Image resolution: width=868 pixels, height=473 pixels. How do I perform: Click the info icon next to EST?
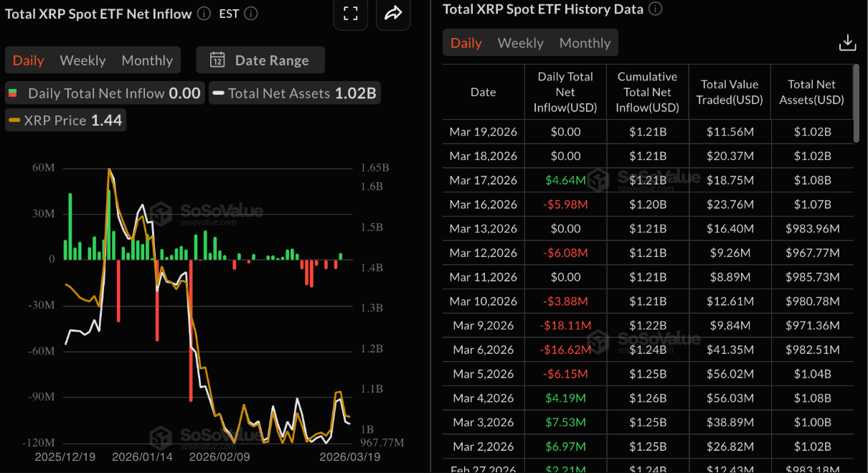250,13
